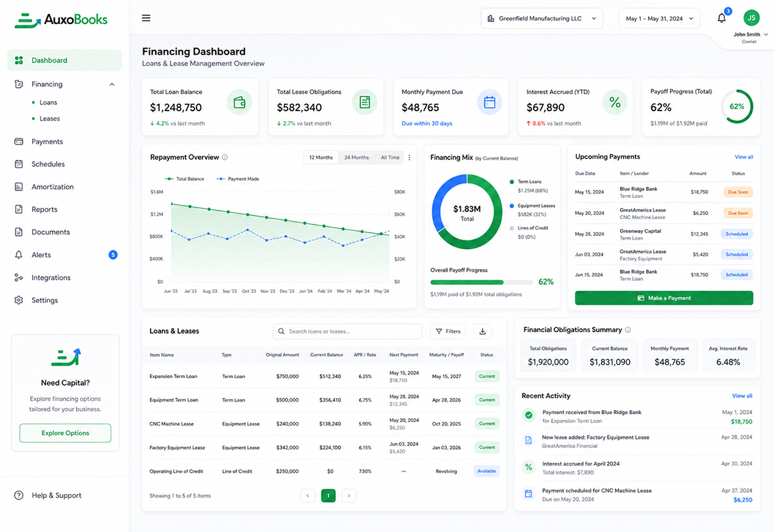Click the interest accrued percent activity icon

pyautogui.click(x=529, y=467)
